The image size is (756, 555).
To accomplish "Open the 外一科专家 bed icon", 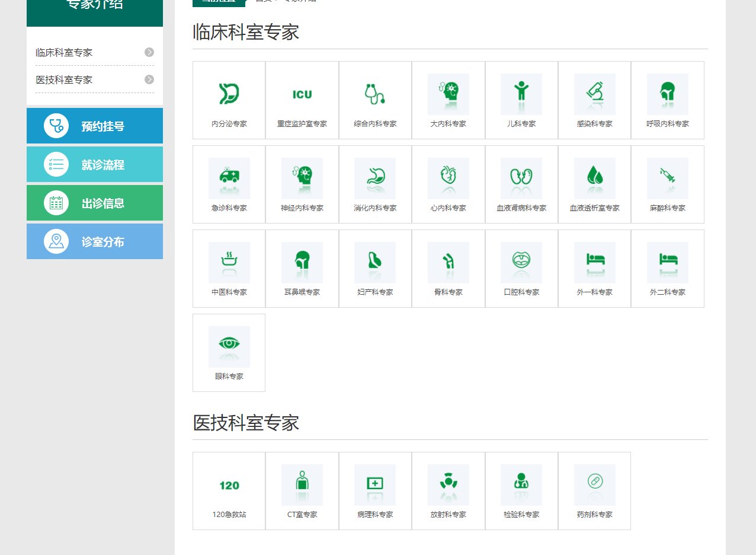I will point(595,262).
